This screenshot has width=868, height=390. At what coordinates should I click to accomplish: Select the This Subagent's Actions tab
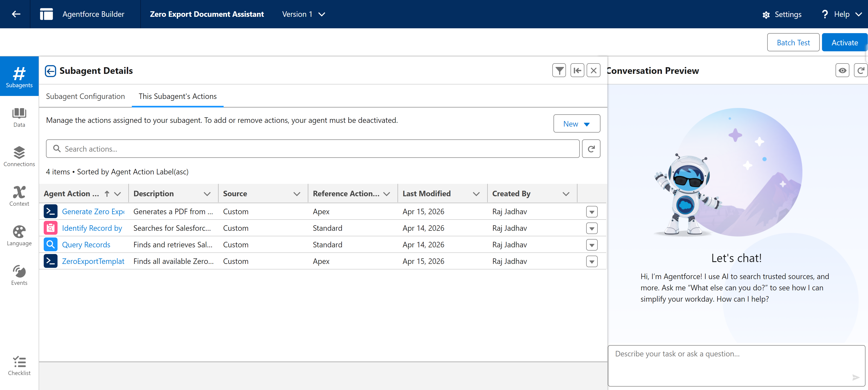(178, 96)
